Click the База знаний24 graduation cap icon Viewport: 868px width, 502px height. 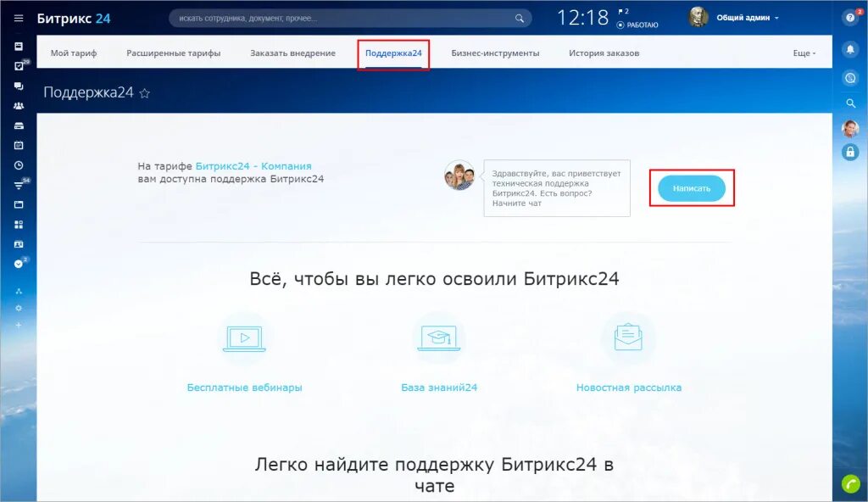tap(439, 338)
